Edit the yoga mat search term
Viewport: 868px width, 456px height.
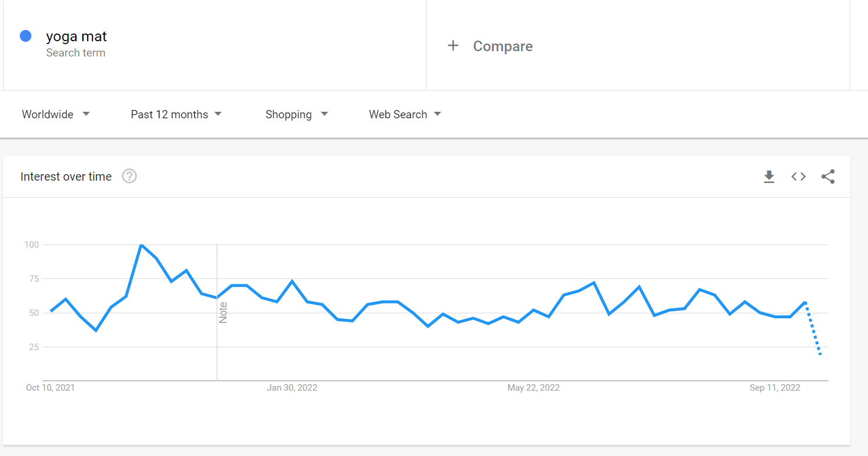pos(77,36)
